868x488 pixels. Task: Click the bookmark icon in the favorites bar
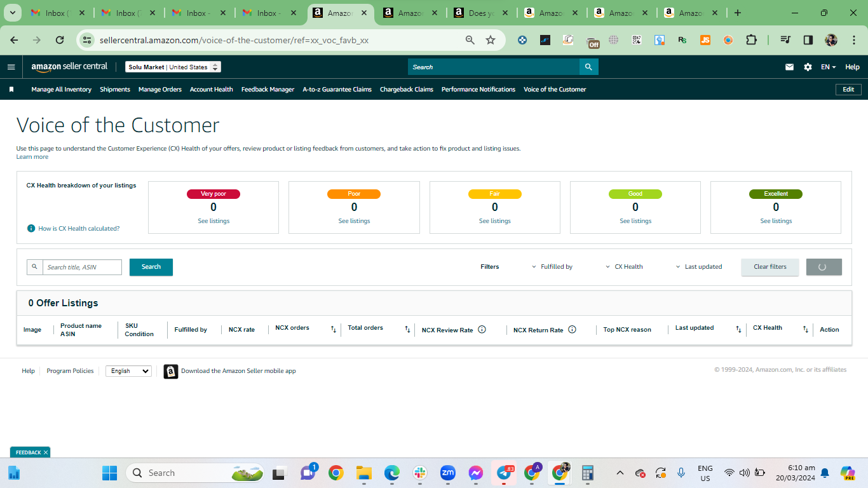click(x=11, y=90)
